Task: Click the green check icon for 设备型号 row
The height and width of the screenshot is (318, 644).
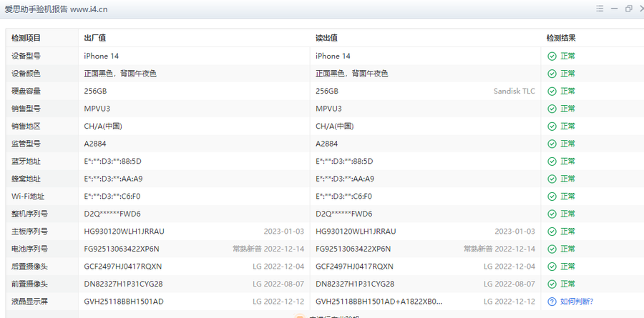Action: [552, 56]
